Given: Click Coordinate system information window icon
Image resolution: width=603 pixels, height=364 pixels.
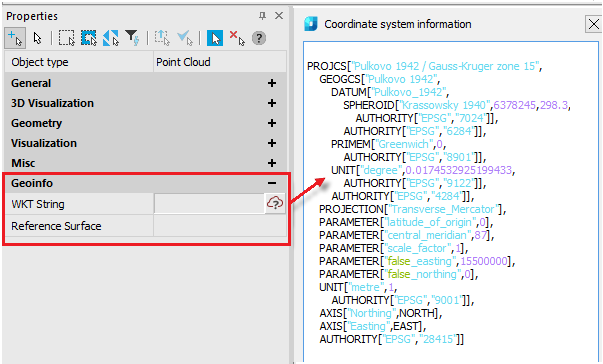Looking at the screenshot, I should click(311, 24).
